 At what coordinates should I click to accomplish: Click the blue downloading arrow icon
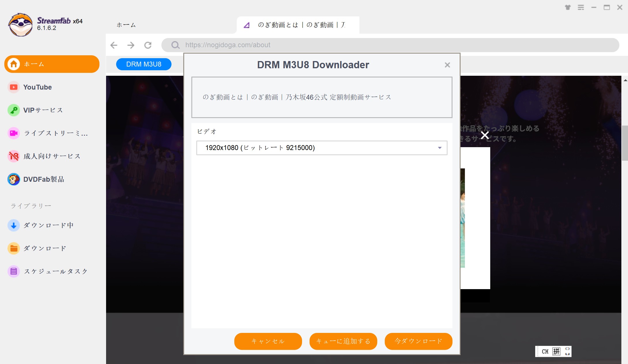click(x=14, y=225)
